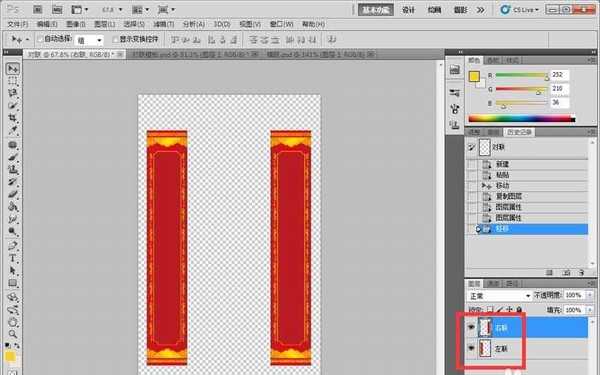Open the 图像(I) menu
600x375 pixels.
[x=76, y=24]
